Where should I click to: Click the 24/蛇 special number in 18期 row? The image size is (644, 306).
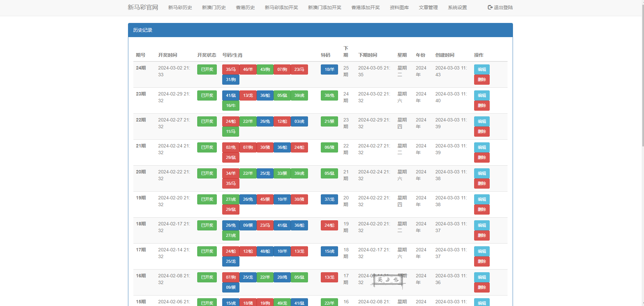tap(329, 225)
